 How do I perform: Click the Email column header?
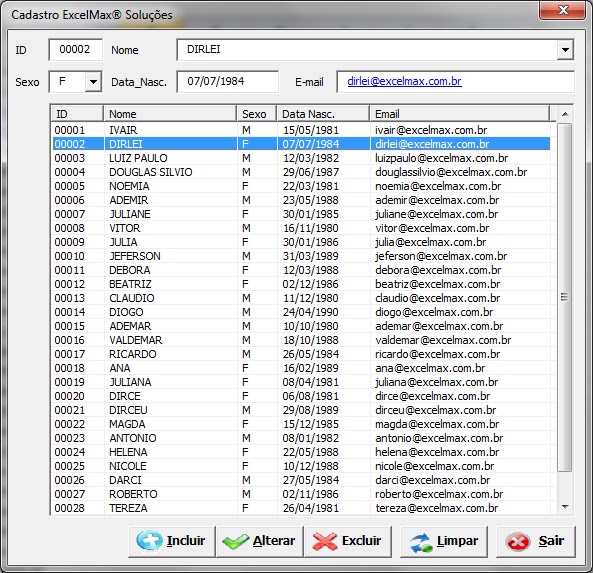coord(459,114)
